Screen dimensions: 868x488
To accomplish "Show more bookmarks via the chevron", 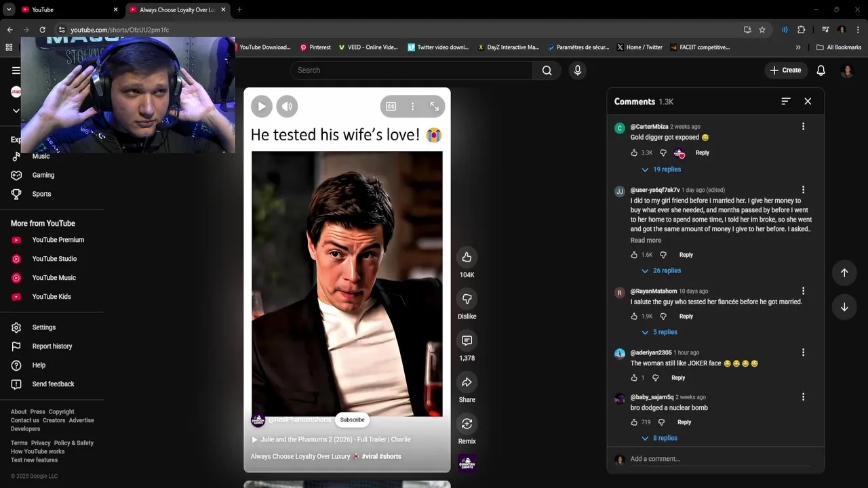I will (x=798, y=47).
